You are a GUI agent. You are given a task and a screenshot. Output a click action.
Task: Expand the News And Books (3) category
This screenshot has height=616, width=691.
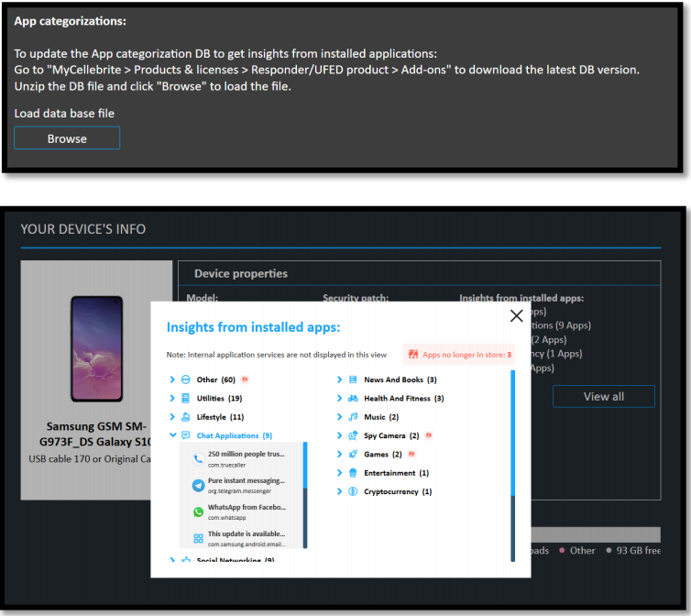(339, 379)
